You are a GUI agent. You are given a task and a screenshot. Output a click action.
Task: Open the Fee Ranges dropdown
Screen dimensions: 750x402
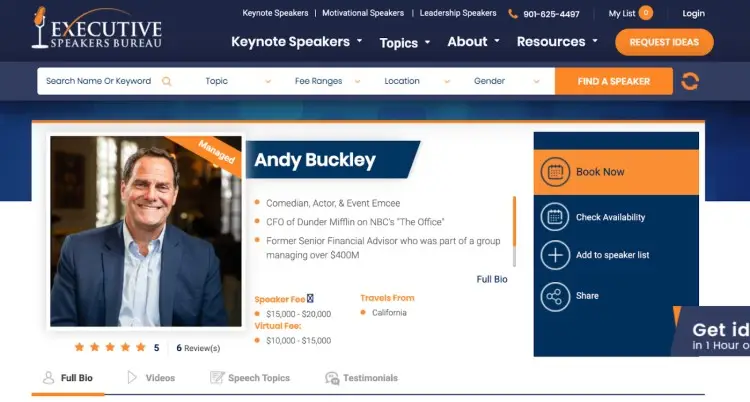[327, 81]
